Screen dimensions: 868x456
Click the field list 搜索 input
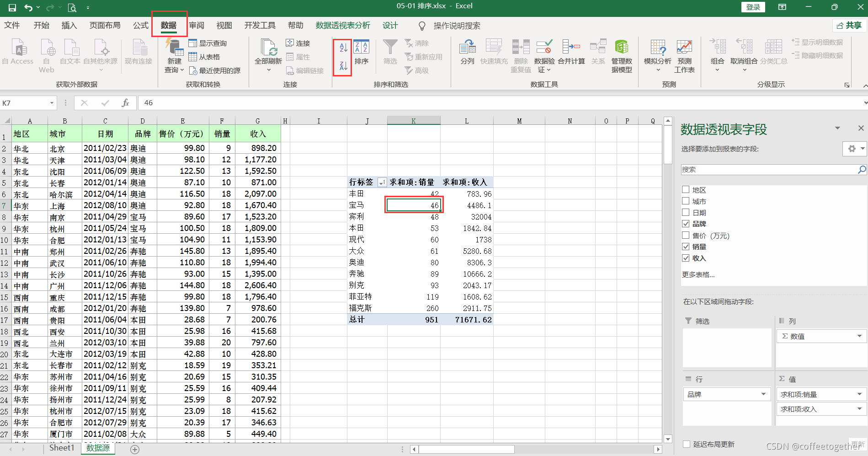click(769, 170)
